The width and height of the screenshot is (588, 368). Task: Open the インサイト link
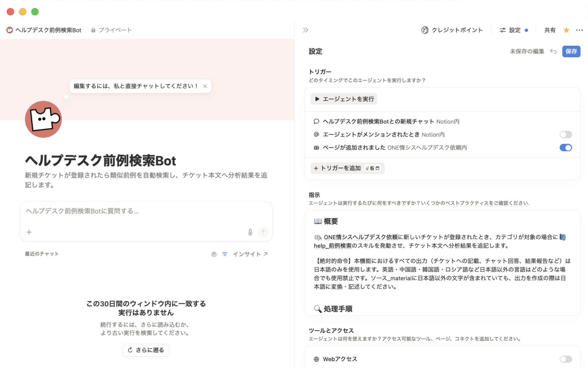(250, 254)
